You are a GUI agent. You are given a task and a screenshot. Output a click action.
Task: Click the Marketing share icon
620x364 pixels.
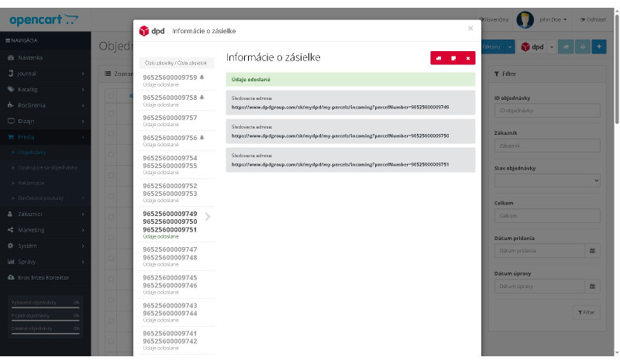11,229
